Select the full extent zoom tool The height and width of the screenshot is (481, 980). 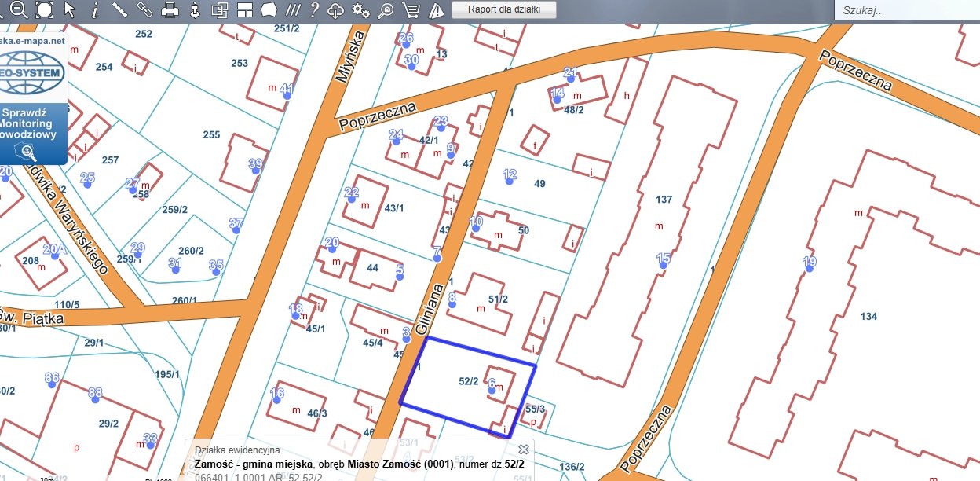(44, 9)
